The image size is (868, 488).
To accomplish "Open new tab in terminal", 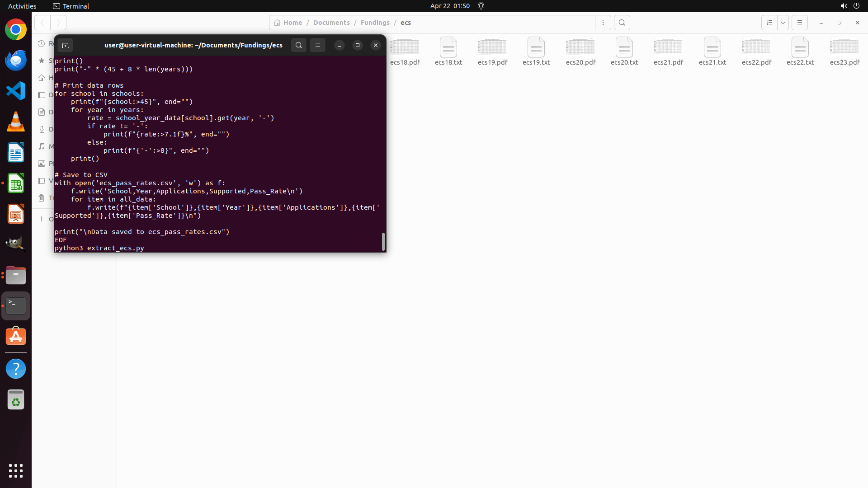I will (x=65, y=45).
